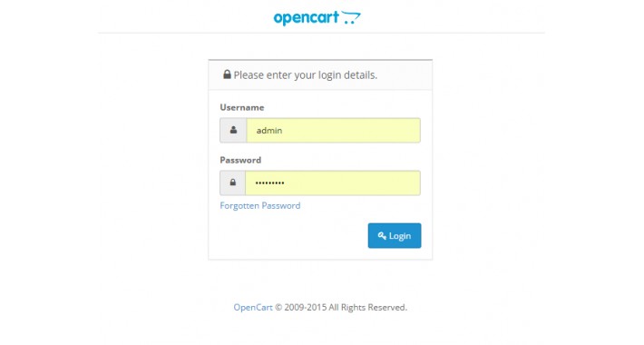The image size is (644, 345).
Task: Click the key icon on Login button
Action: tap(382, 236)
